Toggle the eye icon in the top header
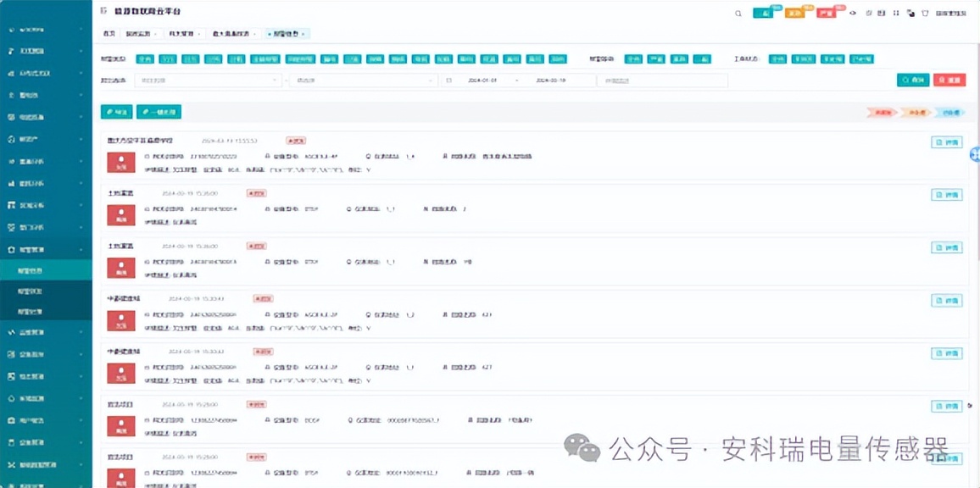This screenshot has width=980, height=488. tap(852, 13)
